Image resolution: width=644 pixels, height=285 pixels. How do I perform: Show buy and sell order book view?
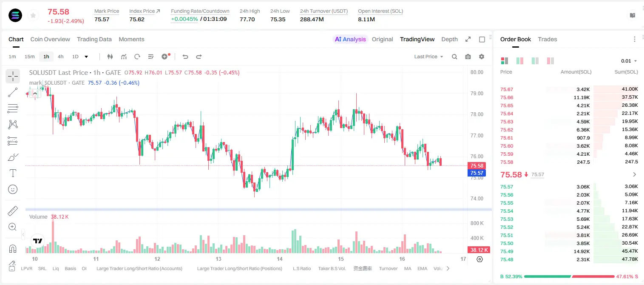(x=505, y=61)
